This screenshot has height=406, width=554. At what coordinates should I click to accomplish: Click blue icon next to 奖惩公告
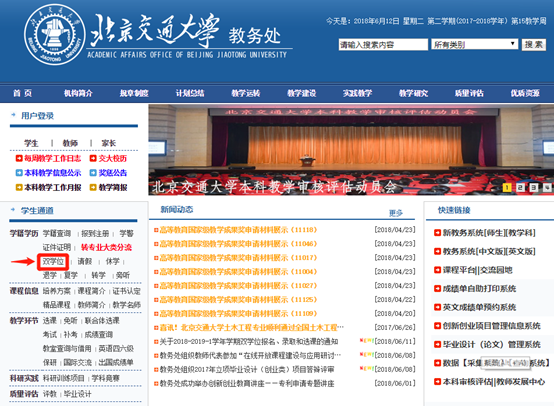point(93,173)
